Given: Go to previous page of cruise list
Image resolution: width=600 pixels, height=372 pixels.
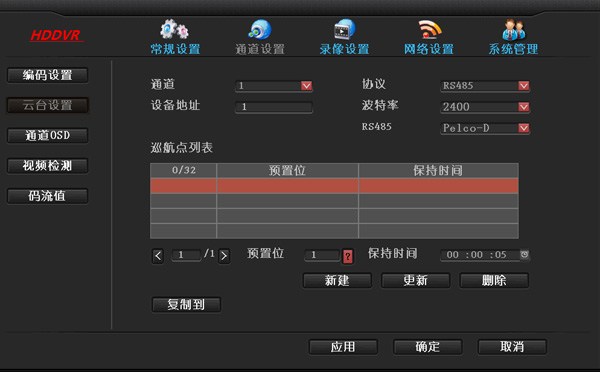Looking at the screenshot, I should 158,256.
